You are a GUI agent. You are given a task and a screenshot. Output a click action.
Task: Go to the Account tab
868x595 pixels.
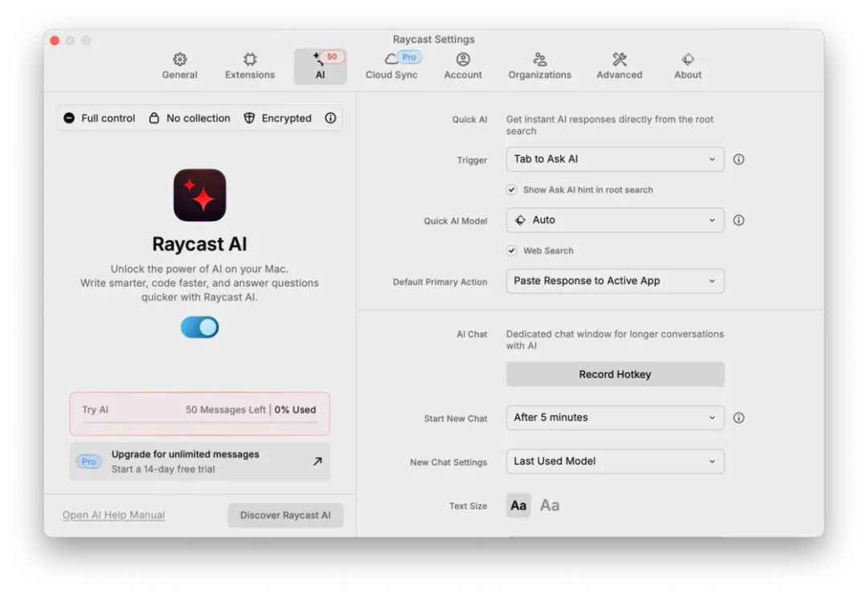pos(463,66)
